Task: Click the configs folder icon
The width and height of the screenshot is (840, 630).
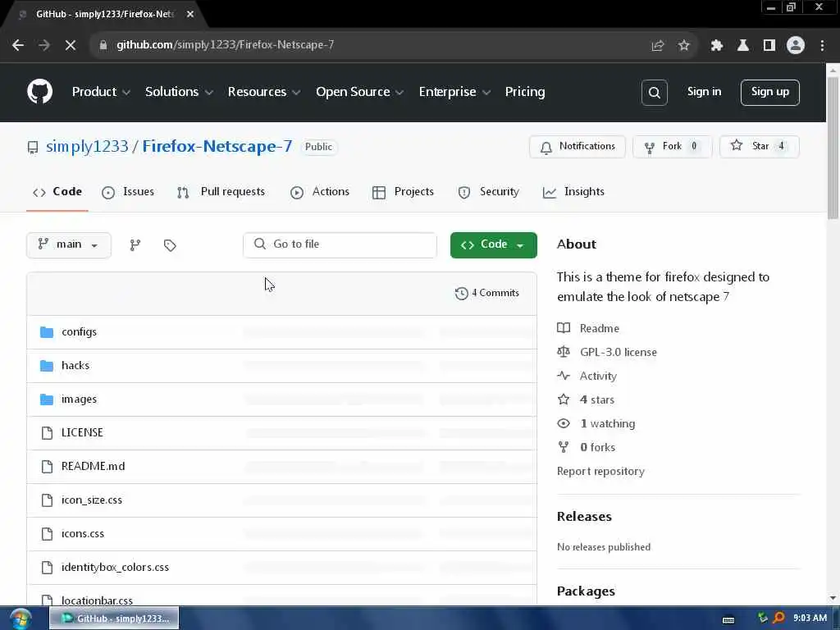Action: pyautogui.click(x=47, y=332)
